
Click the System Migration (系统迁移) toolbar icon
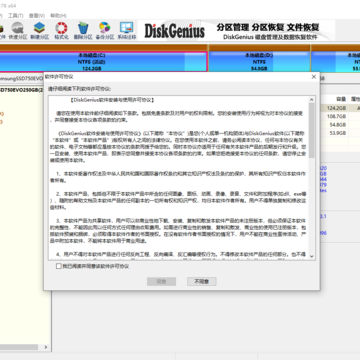(x=127, y=31)
